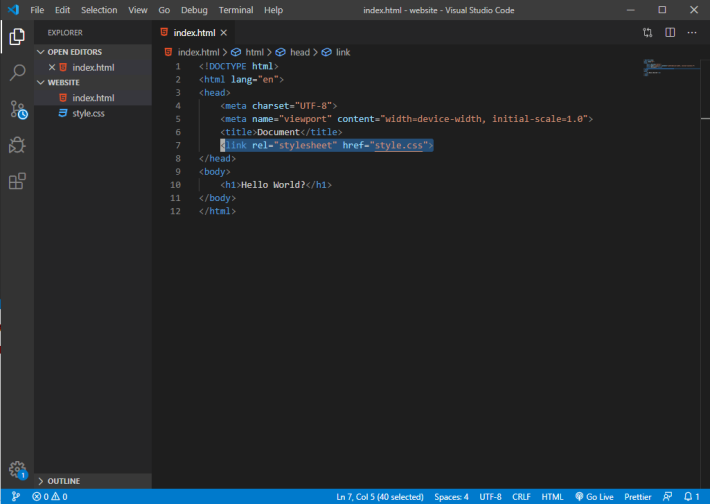The height and width of the screenshot is (504, 710).
Task: Click the closing </html> tag
Action: 217,211
